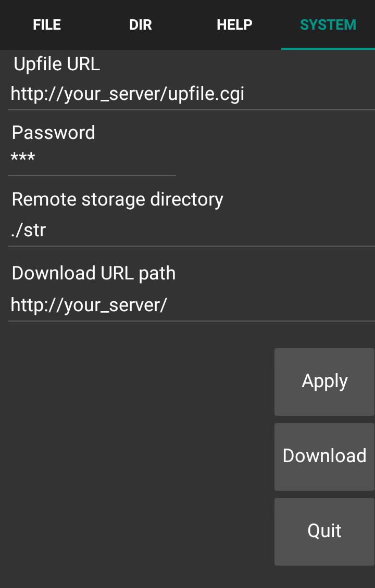Apply the system settings
This screenshot has width=375, height=588.
324,382
